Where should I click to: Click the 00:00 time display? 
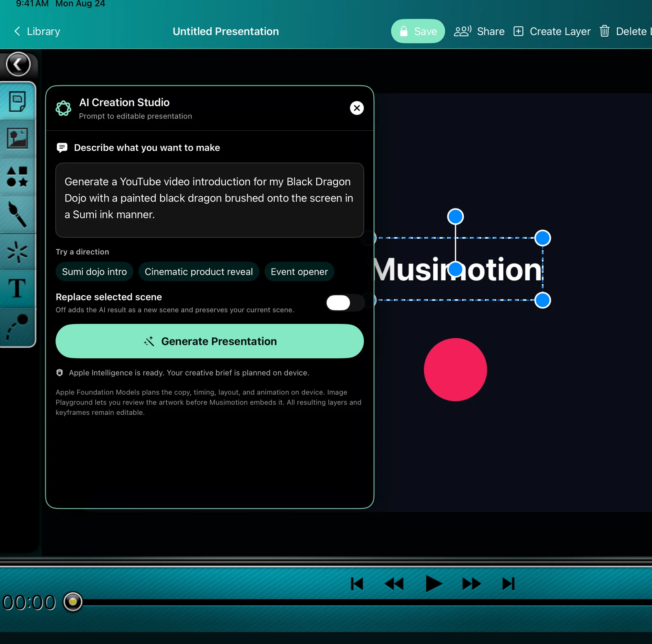coord(29,602)
